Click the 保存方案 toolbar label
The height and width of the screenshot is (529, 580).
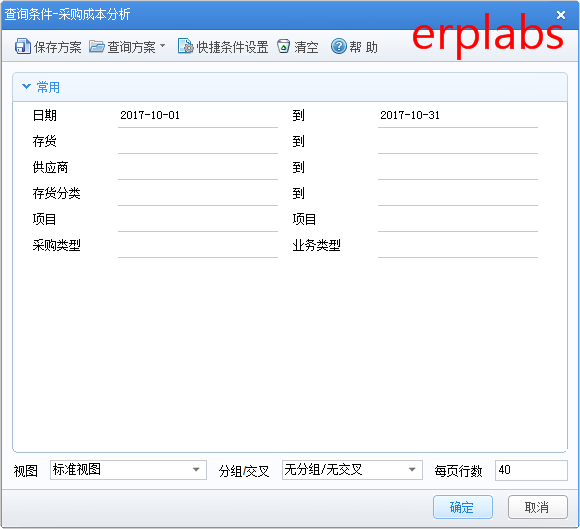(57, 47)
